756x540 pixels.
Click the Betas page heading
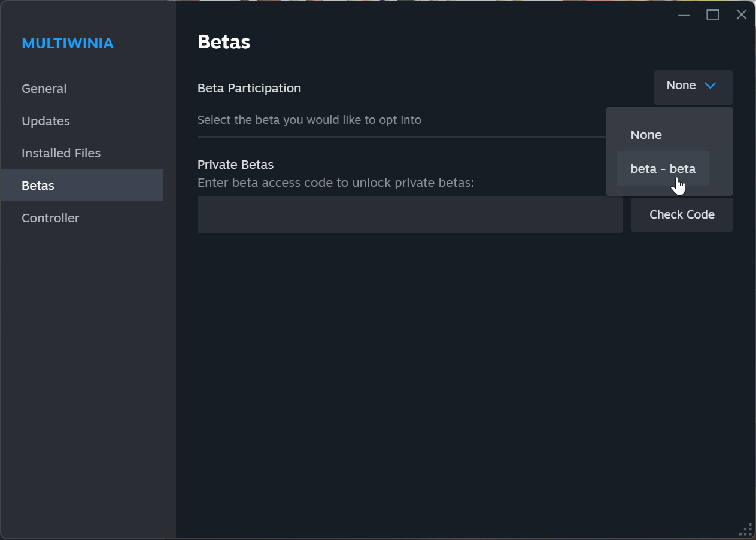[x=224, y=42]
